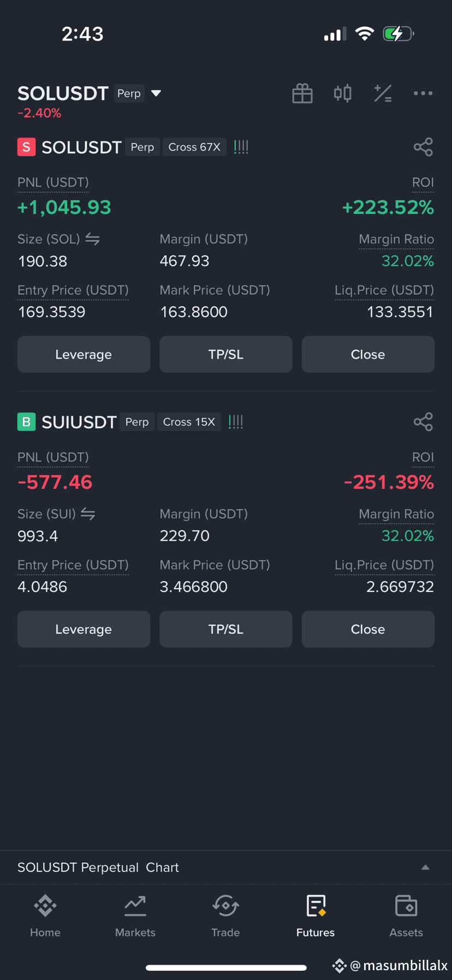This screenshot has height=980, width=452.
Task: Open the calculator plus-minus icon
Action: pos(383,93)
